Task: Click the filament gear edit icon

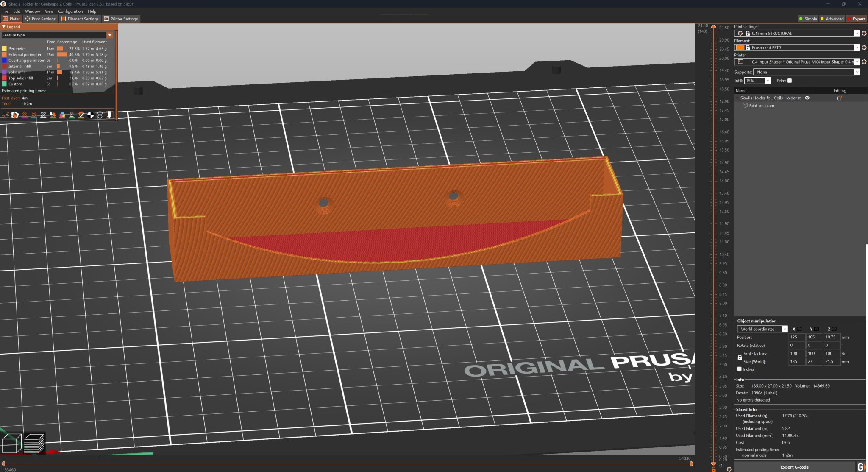Action: tap(864, 47)
